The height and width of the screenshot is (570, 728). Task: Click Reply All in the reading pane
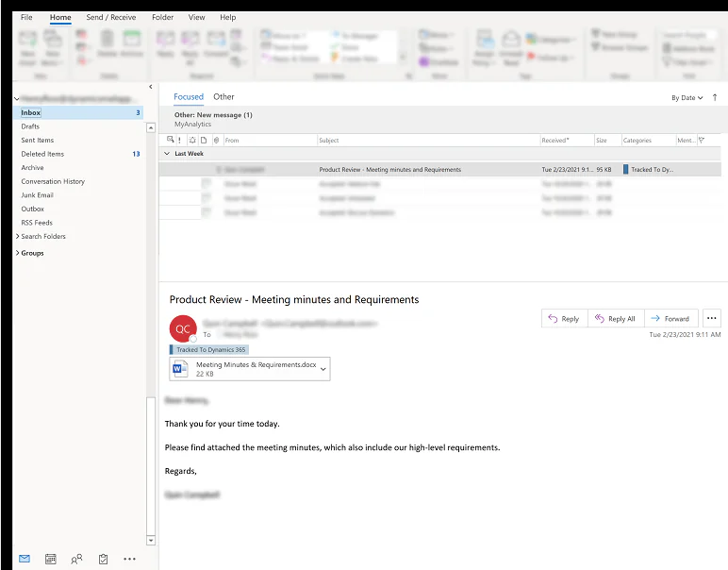tap(616, 319)
